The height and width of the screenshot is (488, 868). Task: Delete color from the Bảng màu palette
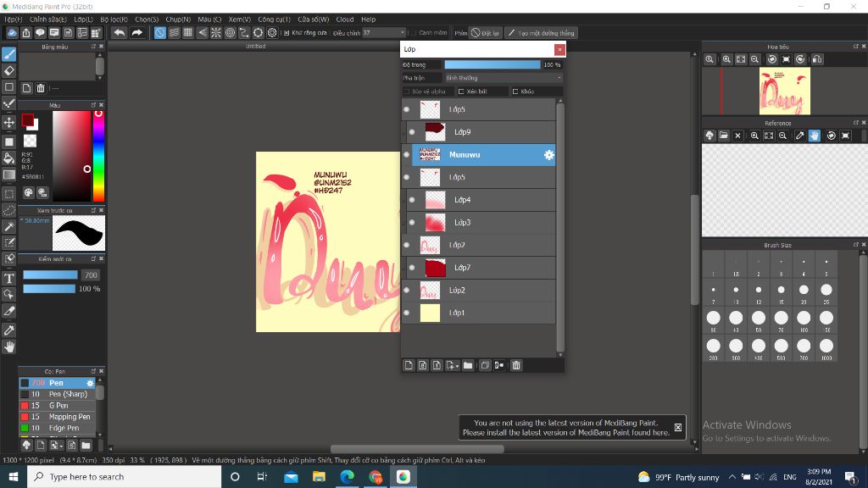[x=41, y=88]
